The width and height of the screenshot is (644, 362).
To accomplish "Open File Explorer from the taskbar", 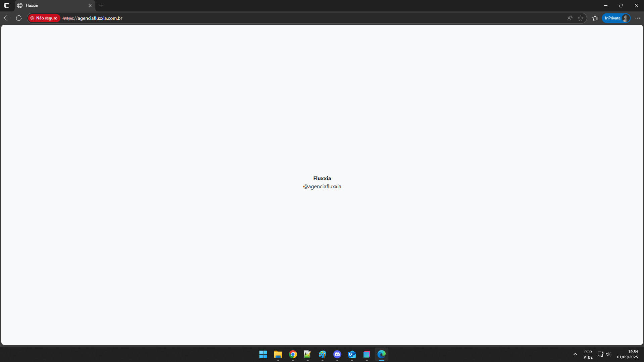I will pyautogui.click(x=278, y=354).
